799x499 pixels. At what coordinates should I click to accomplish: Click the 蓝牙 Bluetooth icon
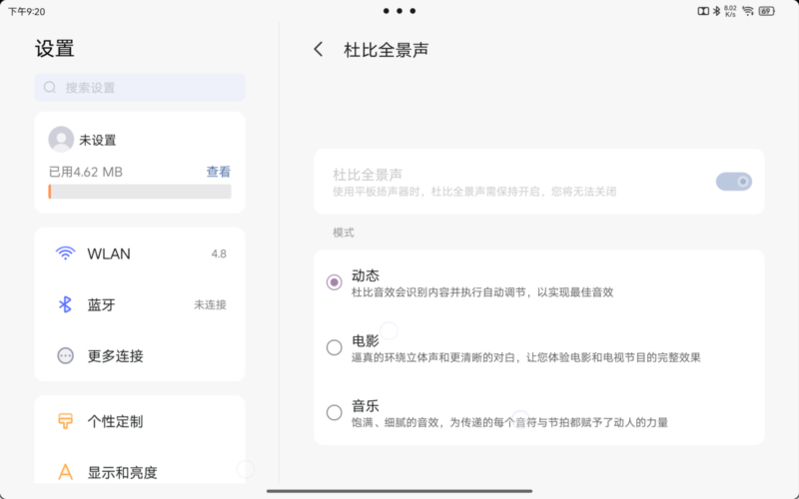pyautogui.click(x=65, y=305)
